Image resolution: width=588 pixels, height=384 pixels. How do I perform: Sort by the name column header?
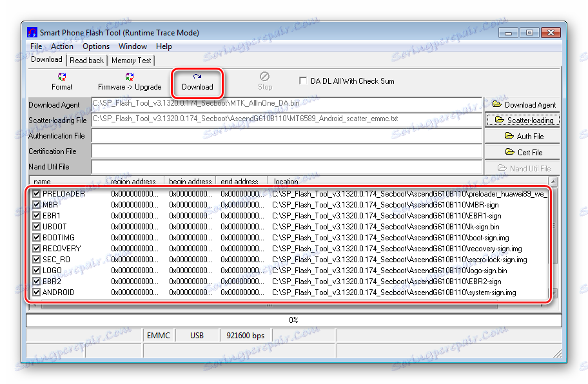(x=67, y=181)
